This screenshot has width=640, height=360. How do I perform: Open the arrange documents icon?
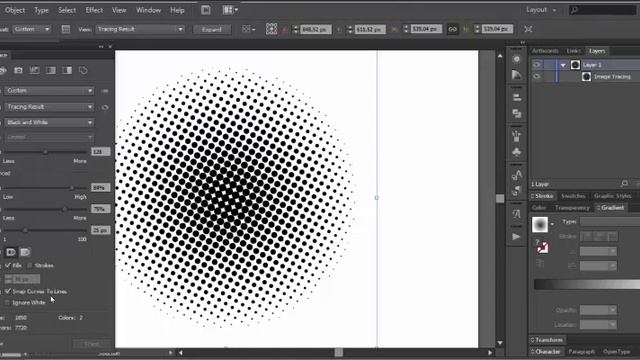(x=230, y=10)
